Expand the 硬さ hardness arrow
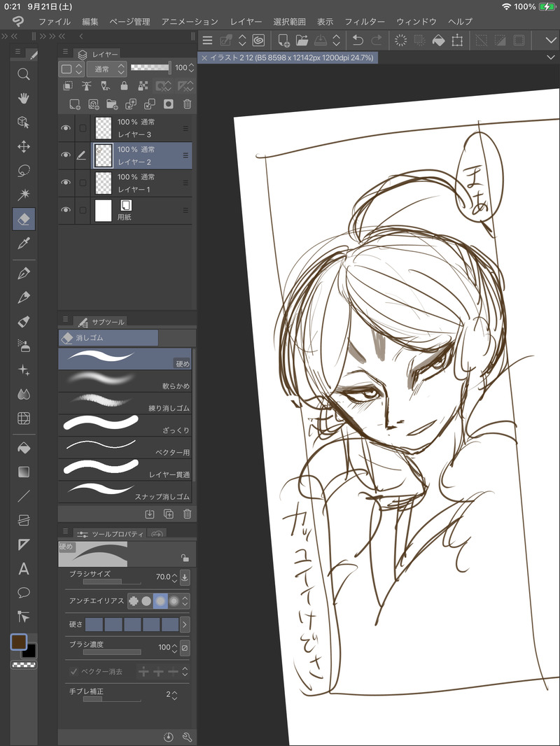 coord(185,624)
